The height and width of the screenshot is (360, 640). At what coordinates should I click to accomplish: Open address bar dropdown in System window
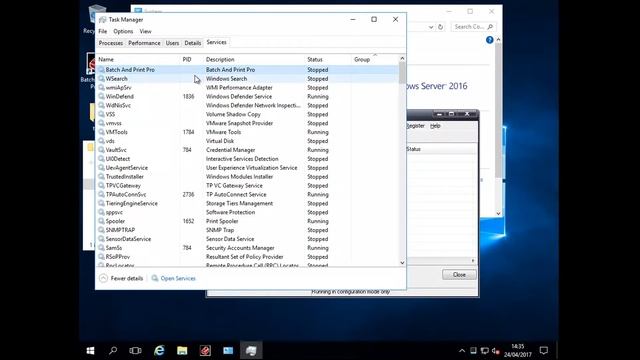431,27
